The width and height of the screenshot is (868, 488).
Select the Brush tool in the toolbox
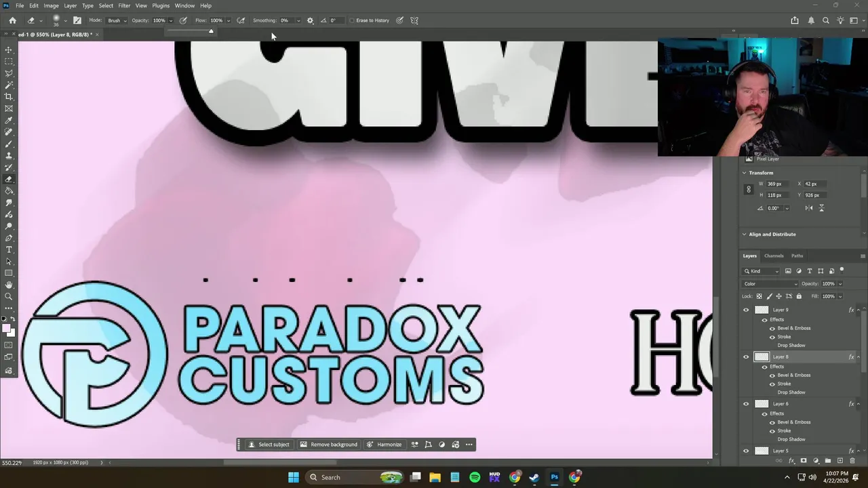(9, 144)
